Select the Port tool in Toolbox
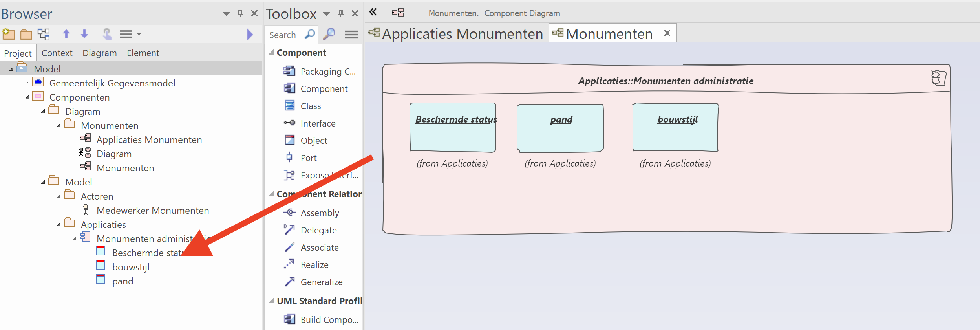Viewport: 980px width, 330px height. click(x=308, y=158)
